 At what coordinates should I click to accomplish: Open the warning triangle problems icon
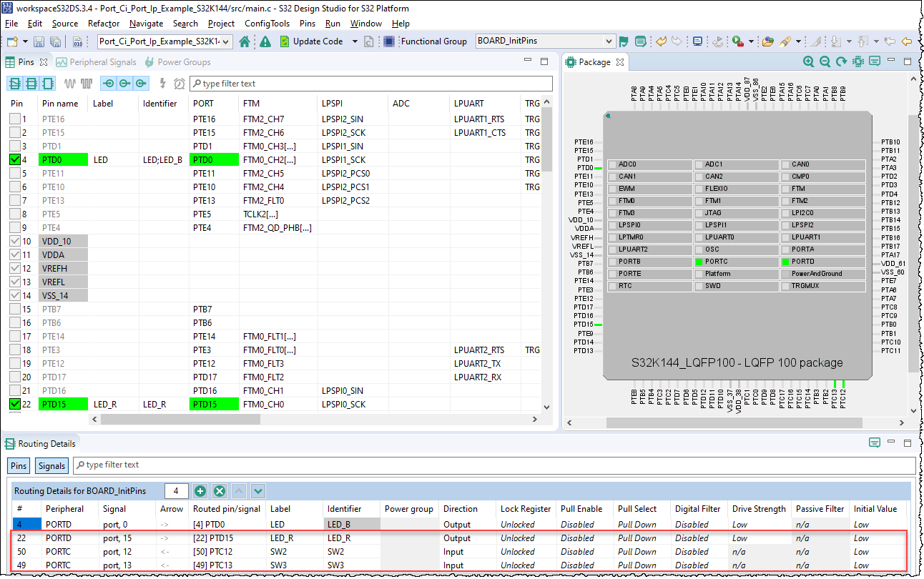click(x=265, y=41)
